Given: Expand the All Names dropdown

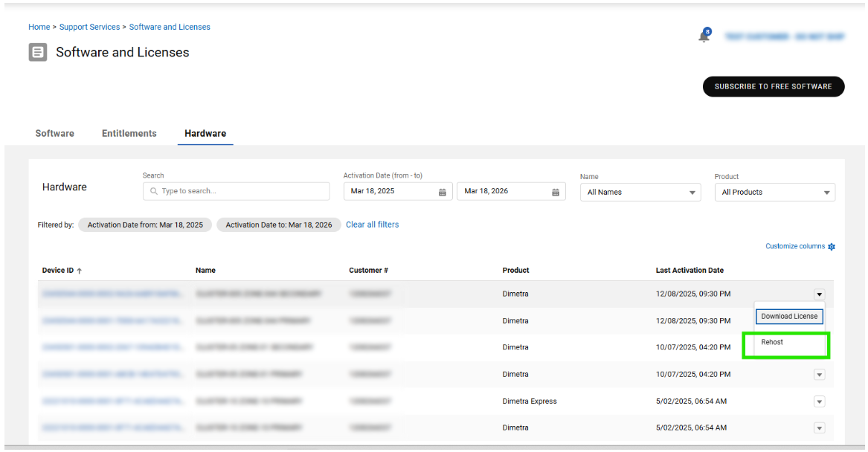Looking at the screenshot, I should click(x=640, y=192).
